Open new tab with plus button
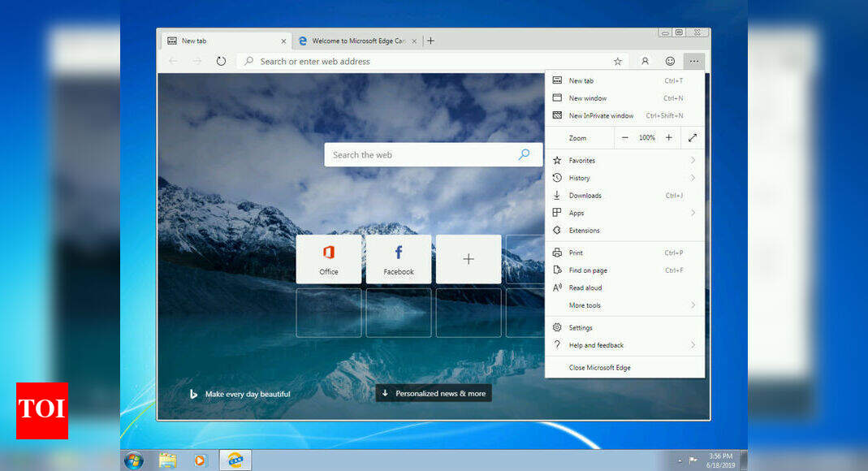Screen dimensions: 868x471 tap(430, 41)
